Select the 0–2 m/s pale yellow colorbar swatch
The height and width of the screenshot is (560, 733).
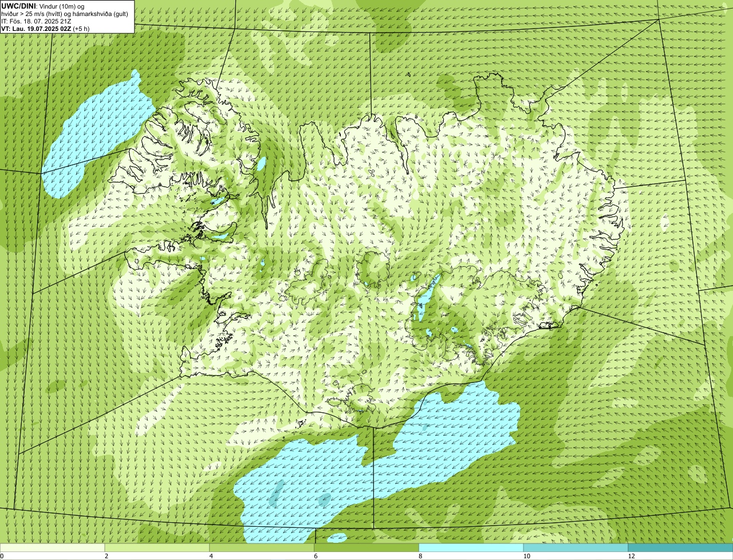point(52,548)
